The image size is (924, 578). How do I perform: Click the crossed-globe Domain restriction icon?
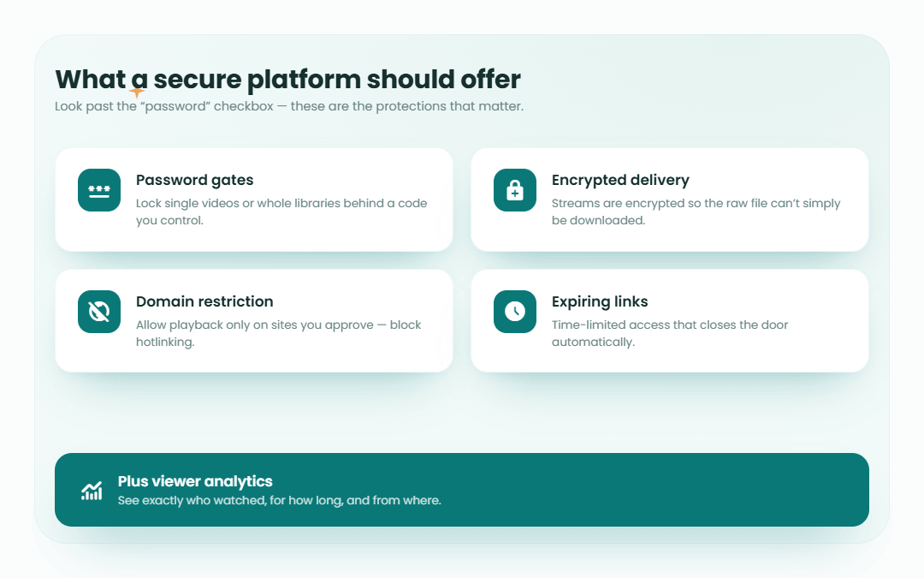click(99, 312)
